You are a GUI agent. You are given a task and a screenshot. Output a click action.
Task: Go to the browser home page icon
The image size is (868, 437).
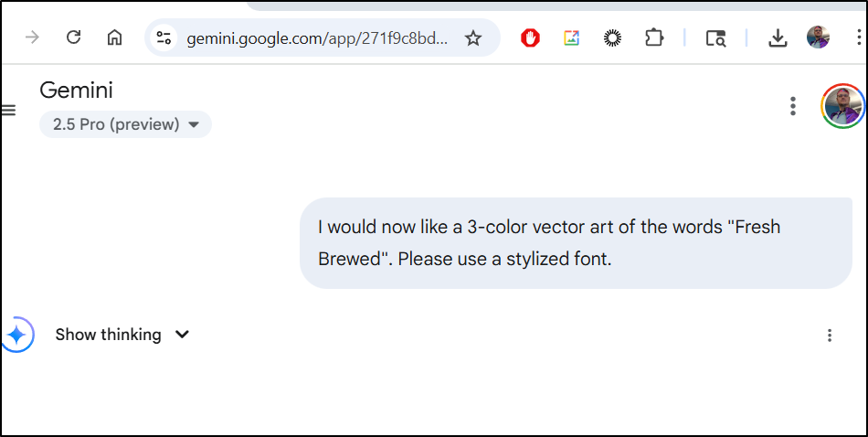click(114, 37)
